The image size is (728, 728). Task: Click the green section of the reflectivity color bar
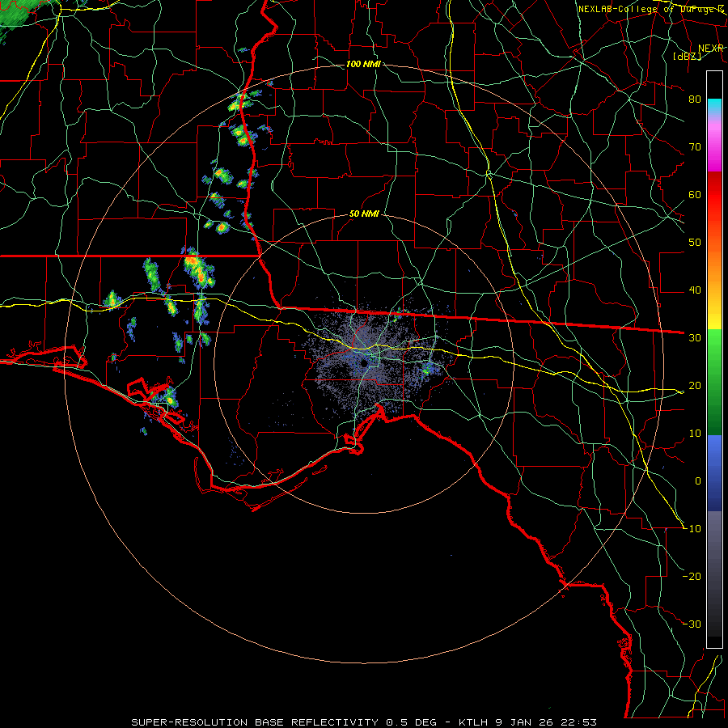tap(714, 382)
